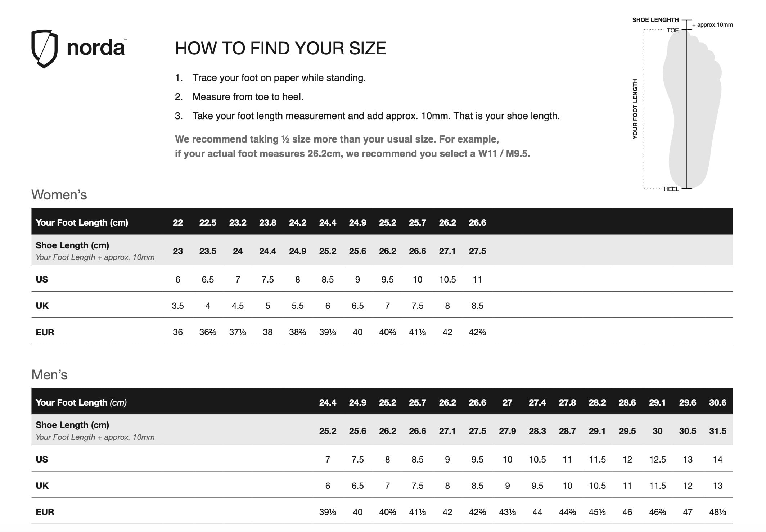The image size is (766, 532).
Task: Click women's shoe length 27.5 value
Action: pyautogui.click(x=477, y=251)
